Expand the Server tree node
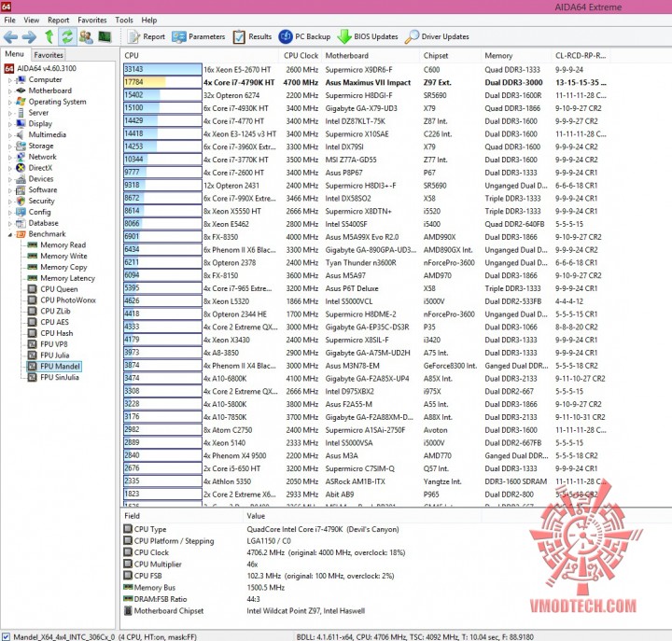This screenshot has width=672, height=641. point(10,114)
